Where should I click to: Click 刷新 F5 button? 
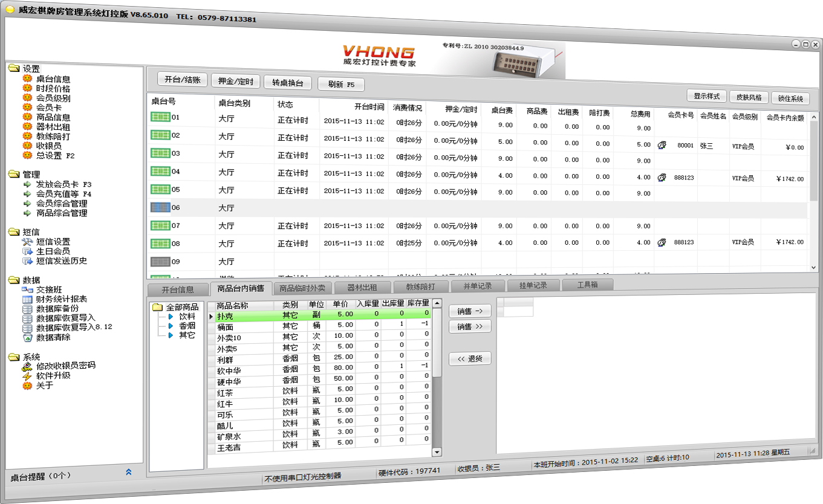point(341,84)
